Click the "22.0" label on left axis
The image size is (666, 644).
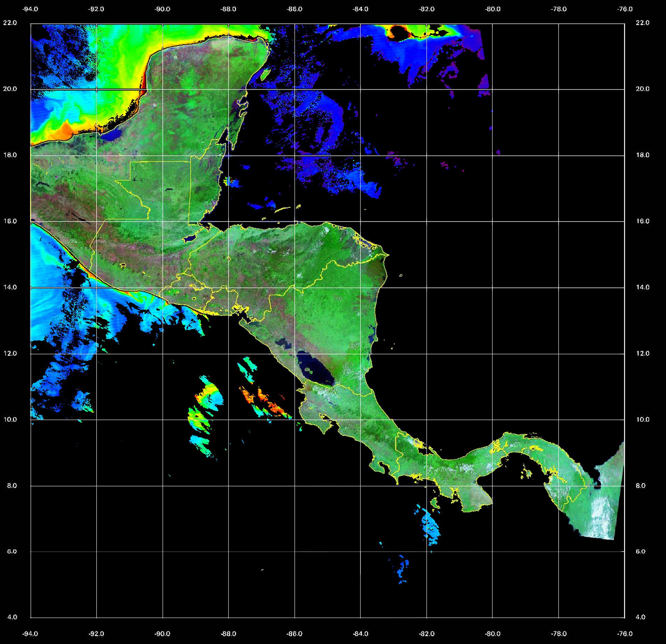(10, 23)
